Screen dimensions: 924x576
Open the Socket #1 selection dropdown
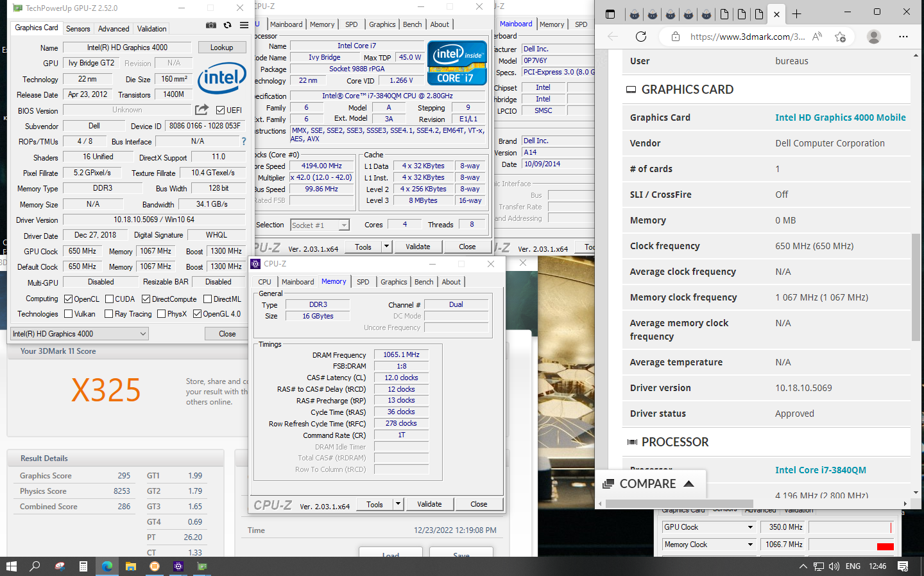click(320, 225)
